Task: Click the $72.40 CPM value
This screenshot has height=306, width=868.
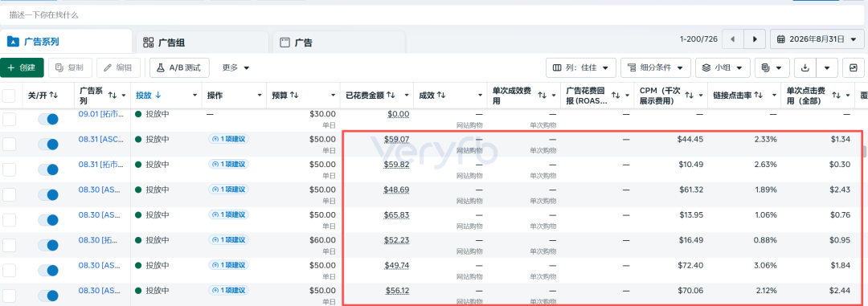Action: click(690, 265)
